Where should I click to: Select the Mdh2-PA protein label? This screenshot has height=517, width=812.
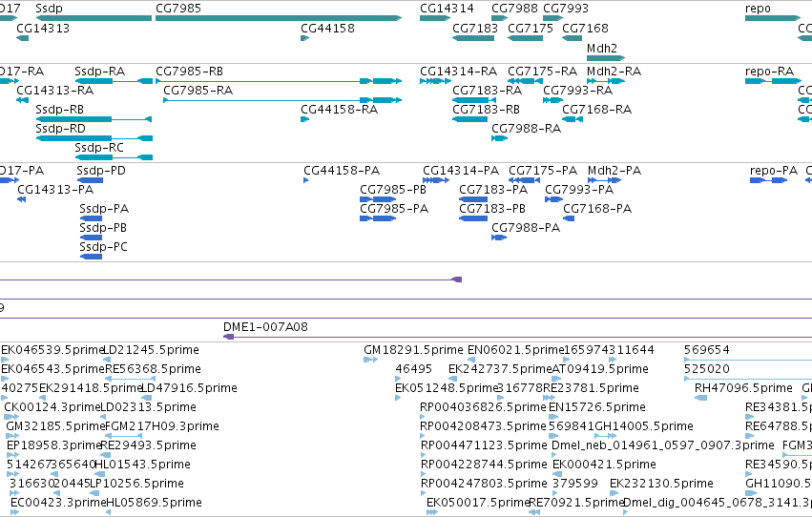tap(614, 170)
